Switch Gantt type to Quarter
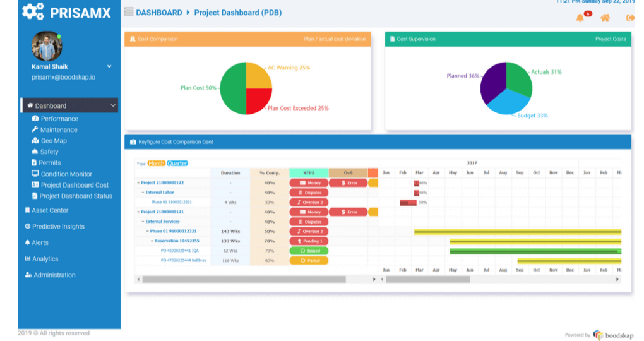 tap(177, 163)
